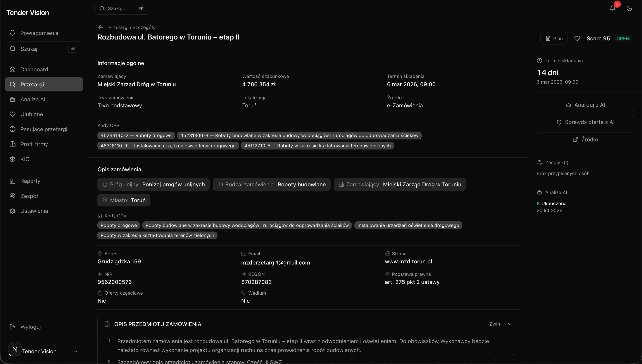Open the KIO scales icon in sidebar

12,159
